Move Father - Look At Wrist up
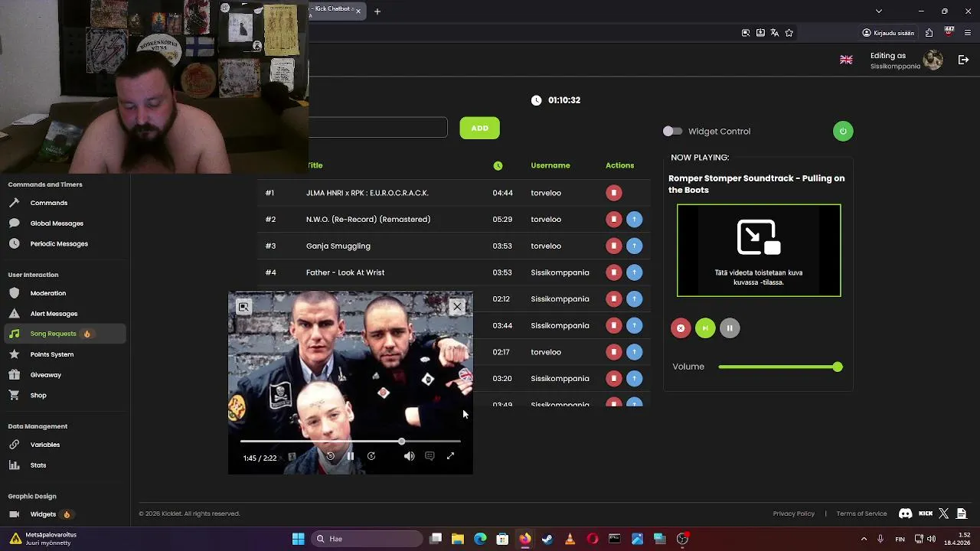Screen dimensions: 980x551 point(634,272)
